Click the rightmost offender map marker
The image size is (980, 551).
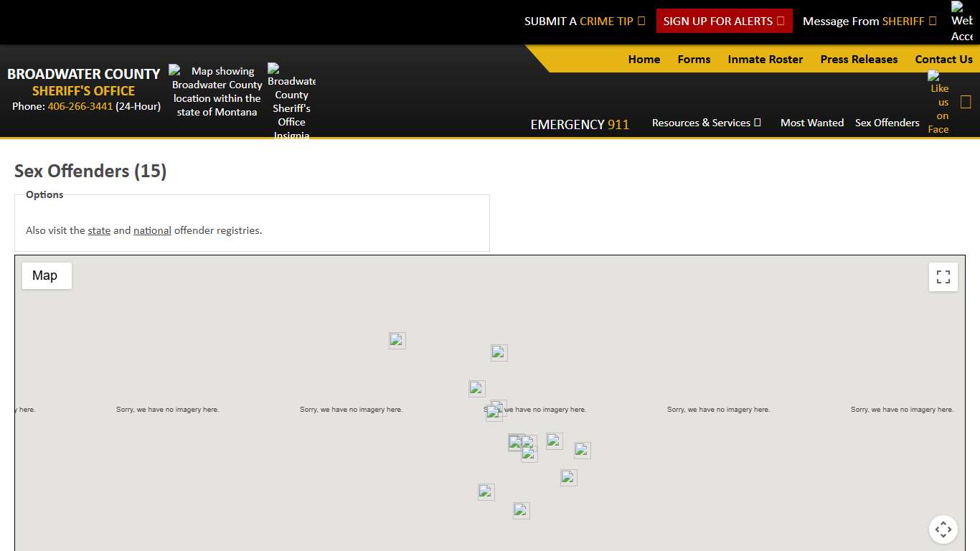(x=583, y=451)
